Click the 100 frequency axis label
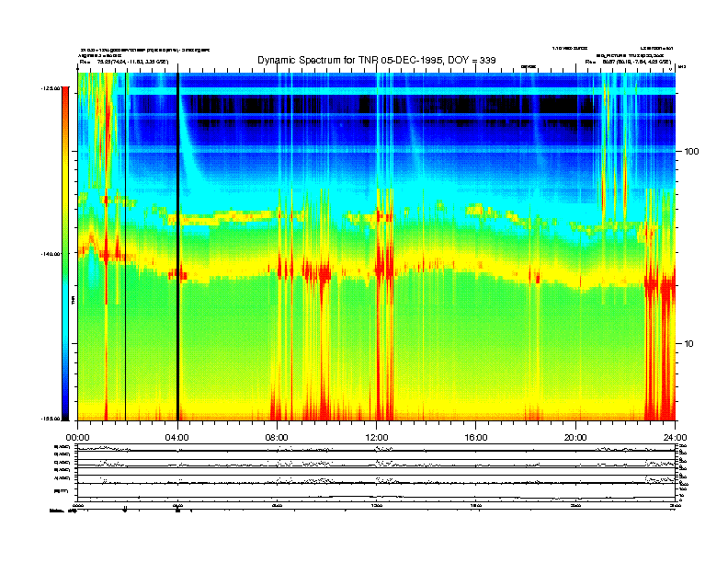728x563 pixels. (691, 152)
